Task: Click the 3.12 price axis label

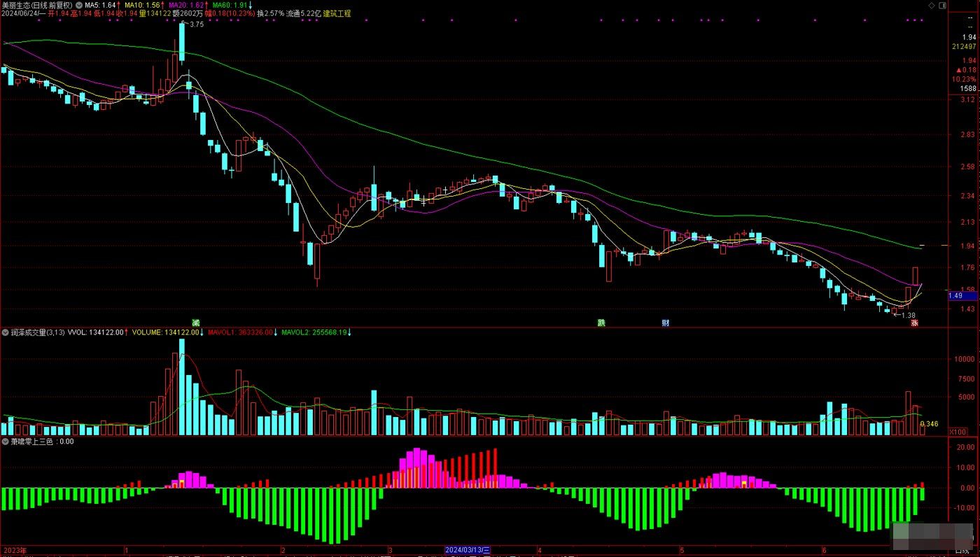Action: [968, 100]
